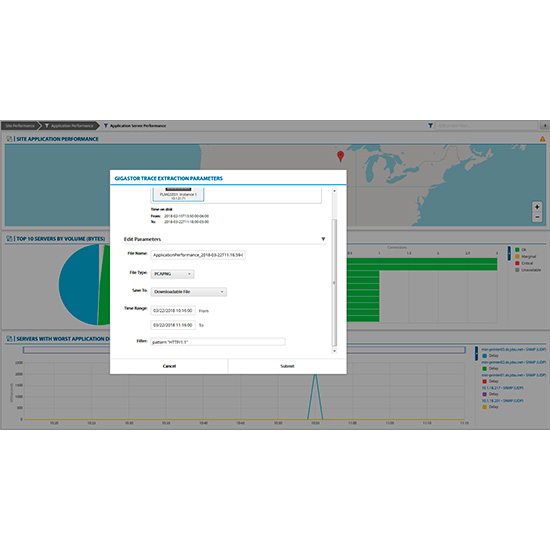Zoom out the map with minus button

(x=537, y=217)
